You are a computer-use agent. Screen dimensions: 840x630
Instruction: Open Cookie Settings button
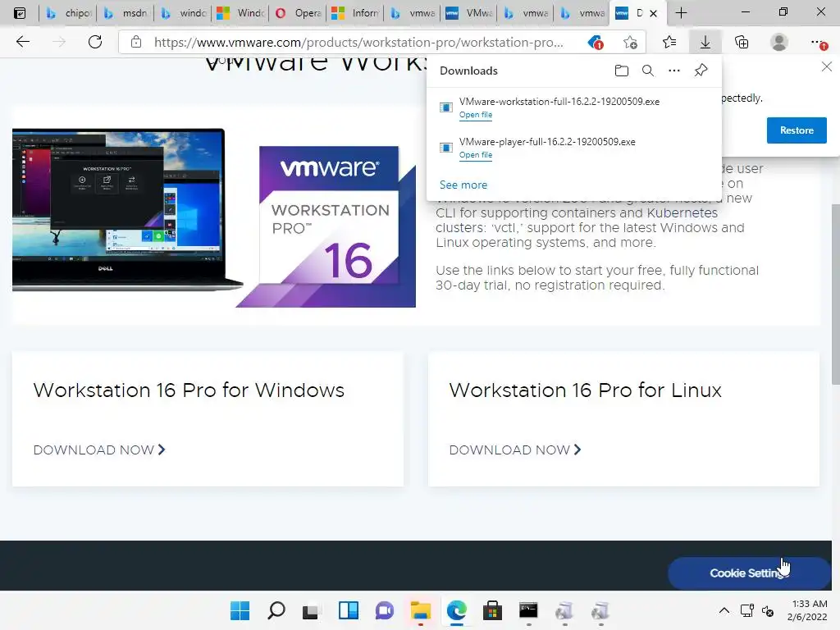(x=749, y=573)
